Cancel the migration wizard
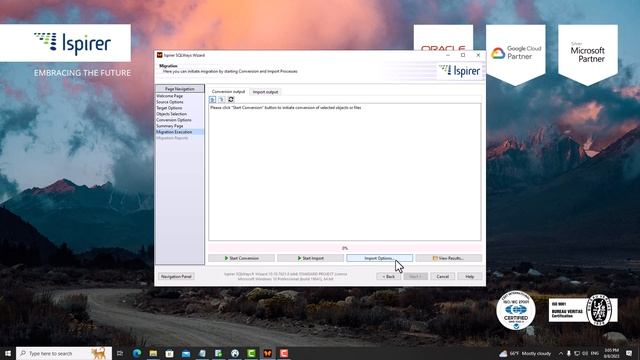The height and width of the screenshot is (360, 640). tap(442, 276)
